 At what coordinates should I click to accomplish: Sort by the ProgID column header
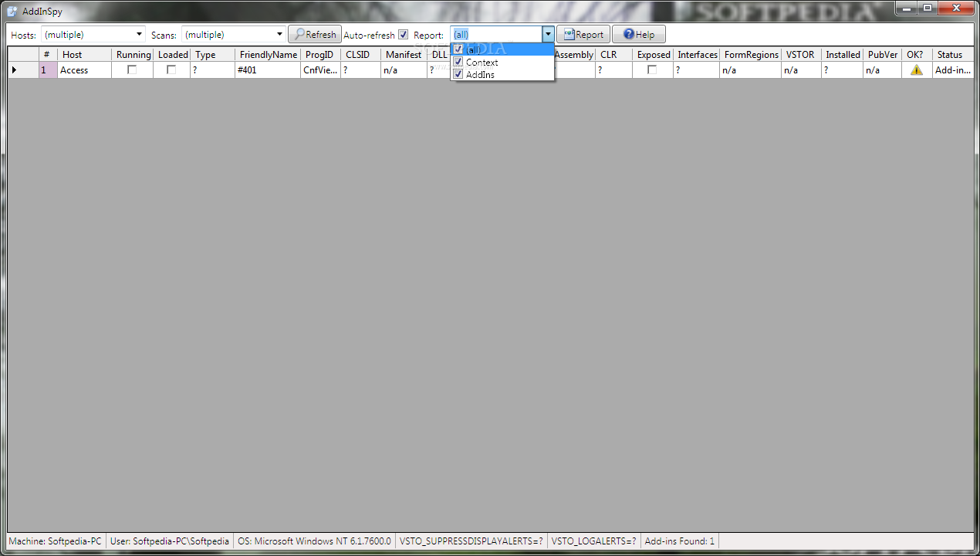[320, 55]
